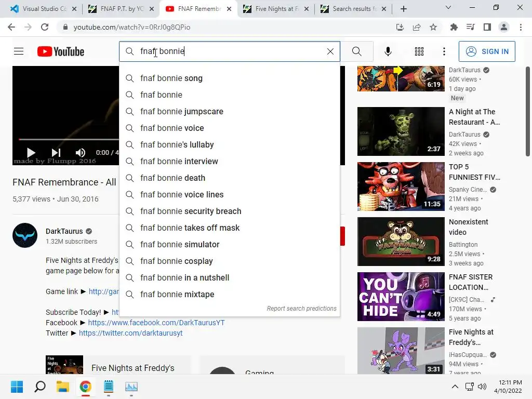Open A Night at The Restaurant thumbnail
Viewport: 532px width, 399px height.
click(401, 131)
